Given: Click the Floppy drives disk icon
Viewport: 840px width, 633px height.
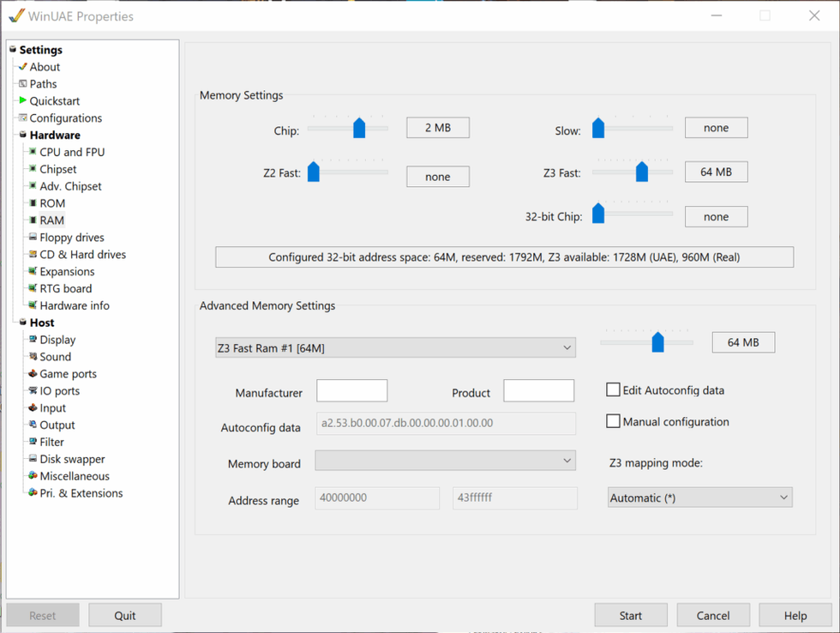Looking at the screenshot, I should (x=33, y=237).
